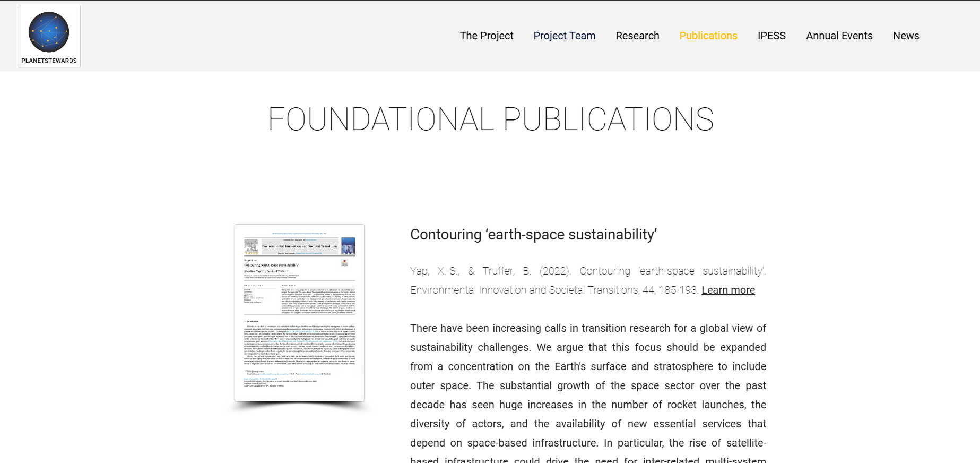Click the PlanetStewards globe logo
This screenshot has height=463, width=980.
coord(49,36)
